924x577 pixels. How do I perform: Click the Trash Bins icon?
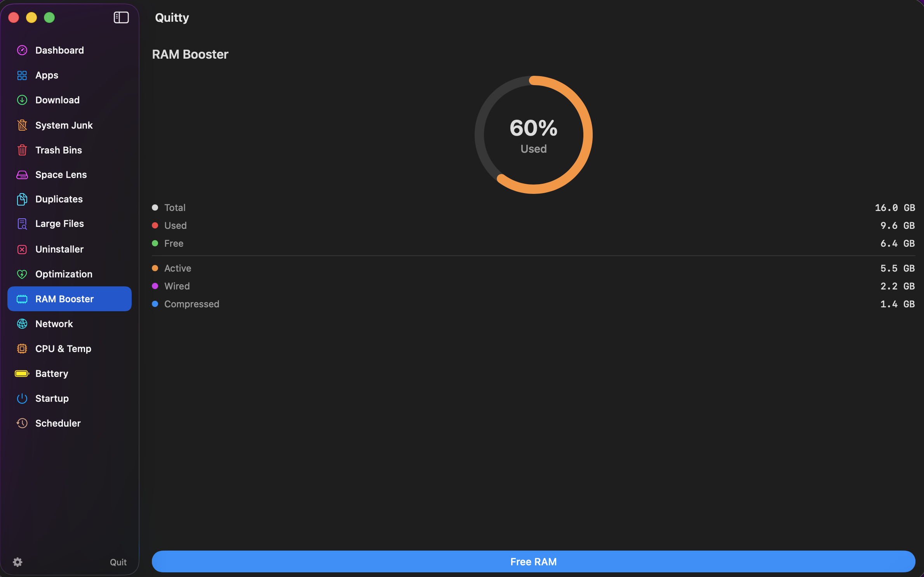click(x=22, y=150)
